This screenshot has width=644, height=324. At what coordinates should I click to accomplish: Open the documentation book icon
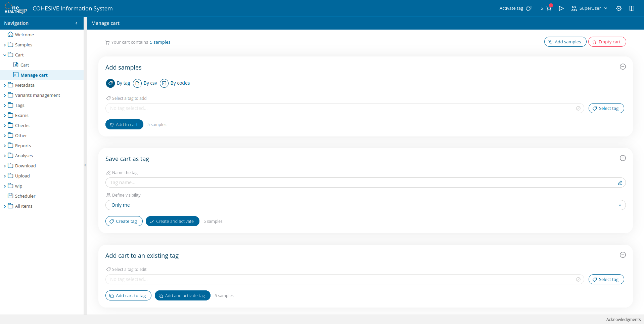(x=631, y=8)
